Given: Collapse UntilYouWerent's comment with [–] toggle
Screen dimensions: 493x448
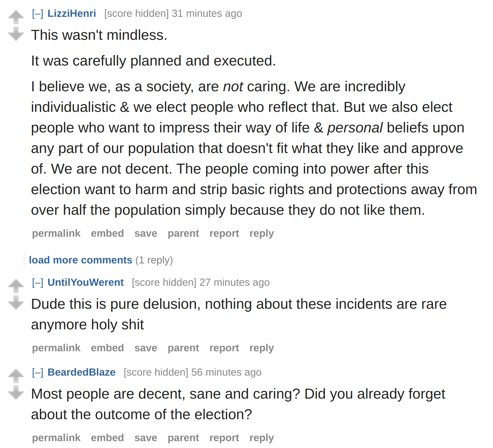Looking at the screenshot, I should [x=37, y=283].
